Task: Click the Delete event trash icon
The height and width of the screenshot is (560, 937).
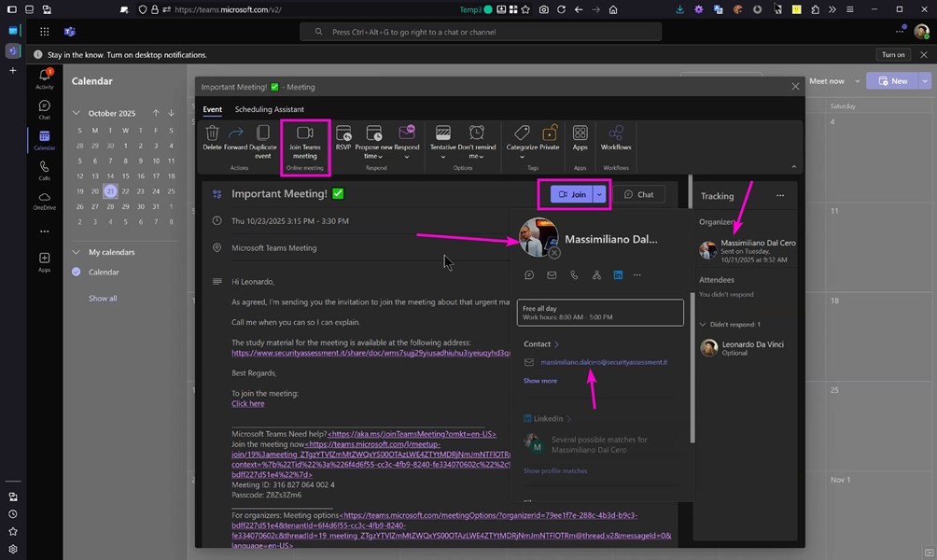Action: (212, 134)
